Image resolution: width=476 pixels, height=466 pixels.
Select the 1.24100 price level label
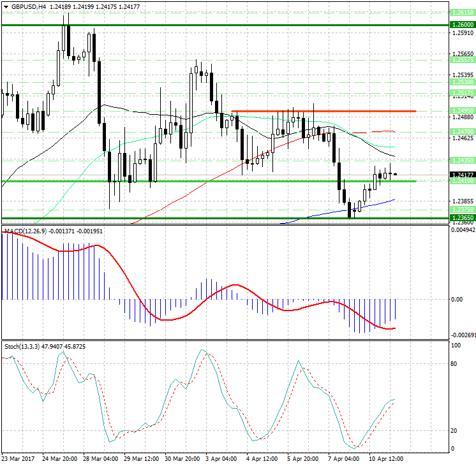click(462, 182)
